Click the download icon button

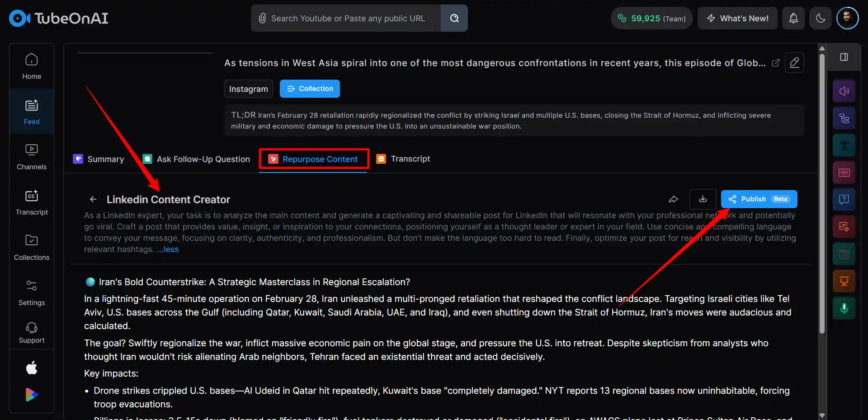tap(703, 199)
